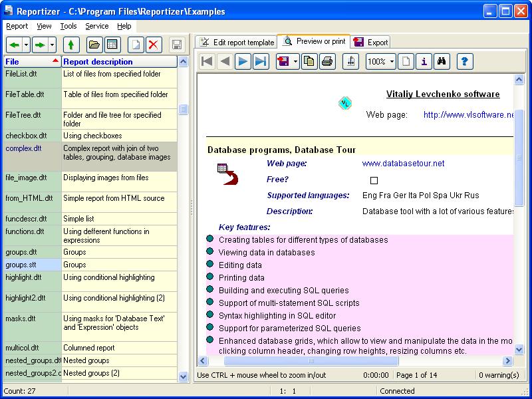The height and width of the screenshot is (399, 532).
Task: Click the blue question mark help icon
Action: pos(465,62)
